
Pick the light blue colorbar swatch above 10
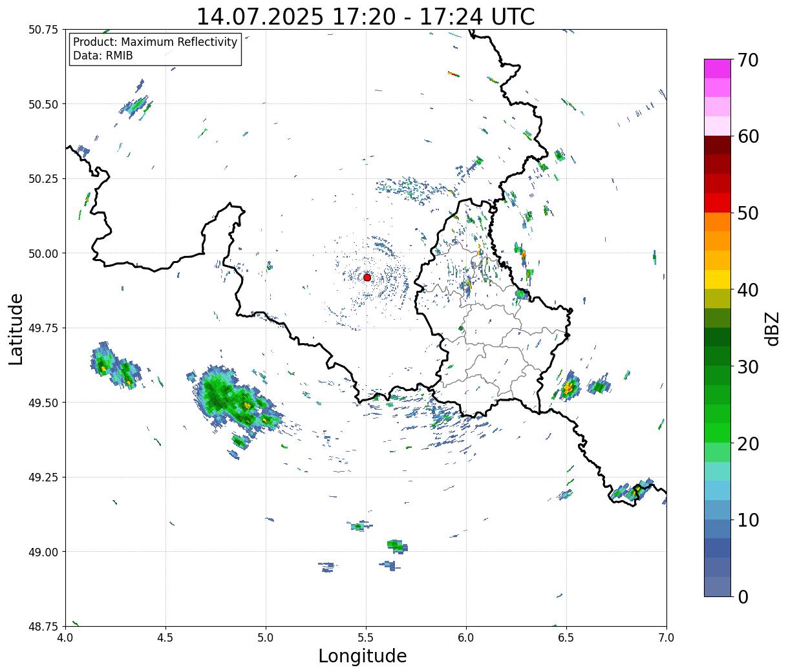tap(718, 510)
